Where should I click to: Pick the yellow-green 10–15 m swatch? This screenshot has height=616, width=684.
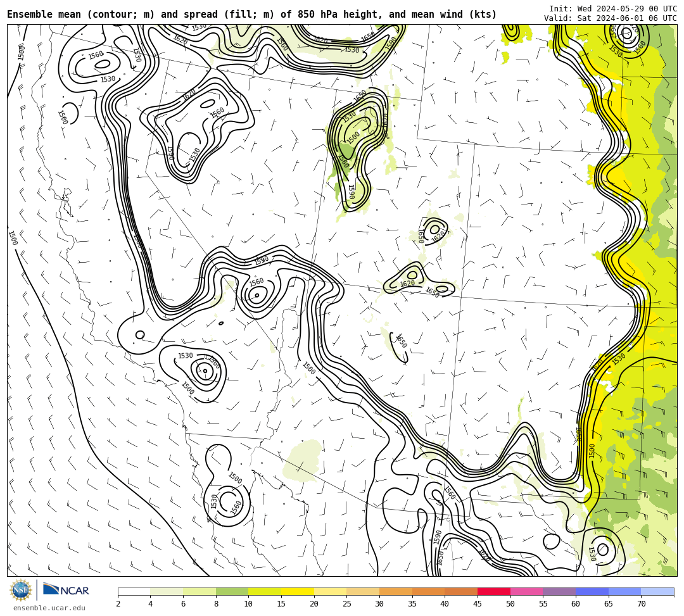(265, 591)
